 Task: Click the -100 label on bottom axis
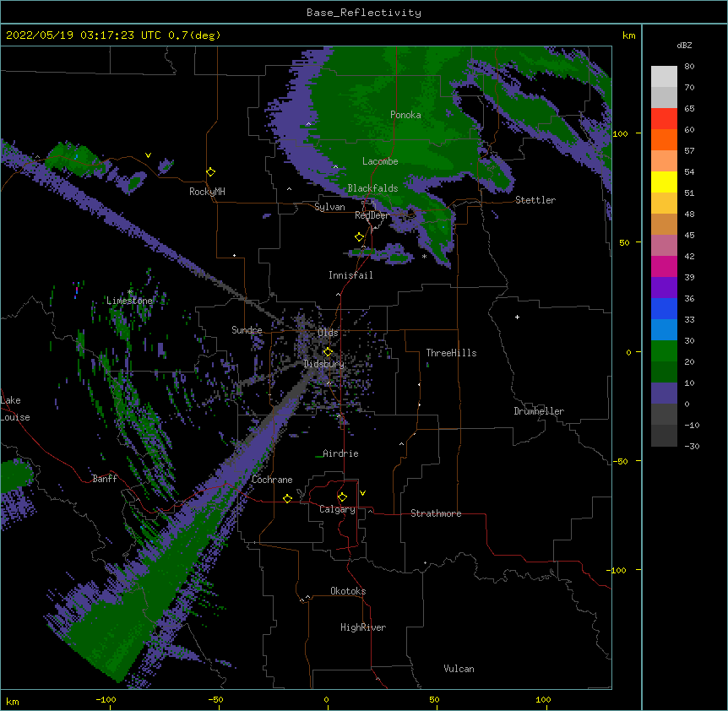(x=106, y=699)
